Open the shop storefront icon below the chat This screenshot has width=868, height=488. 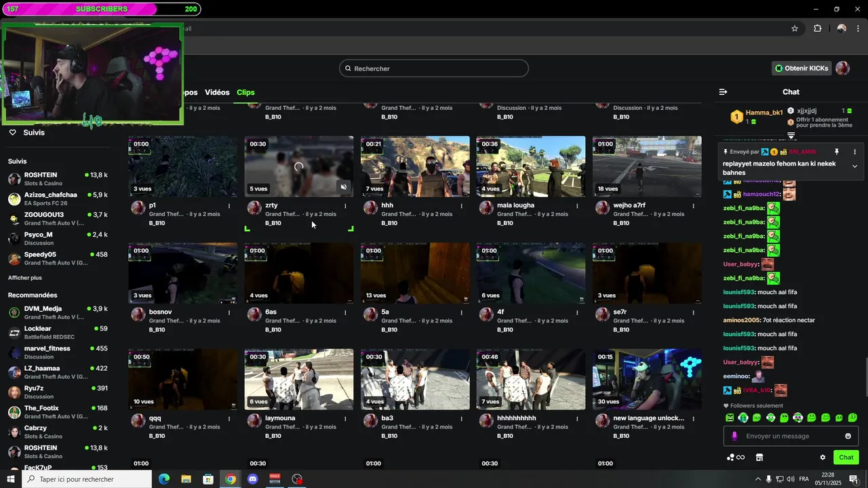[x=759, y=457]
